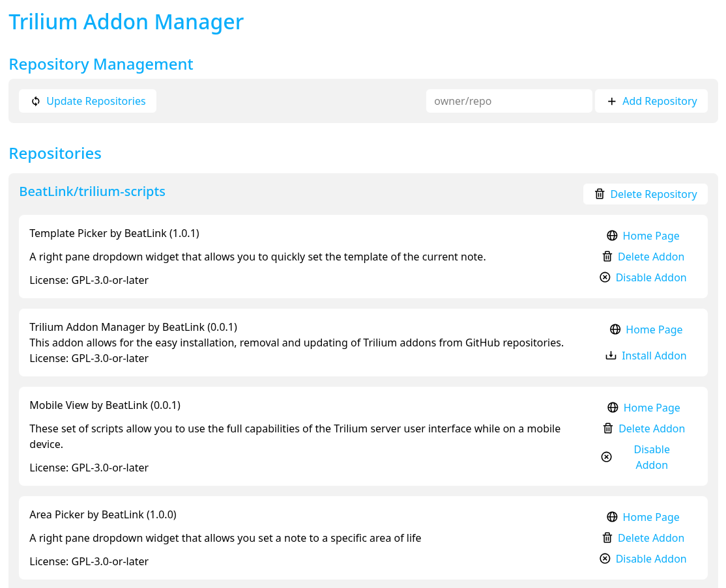Viewport: 726px width, 588px height.
Task: Add Repository button label
Action: tap(660, 101)
